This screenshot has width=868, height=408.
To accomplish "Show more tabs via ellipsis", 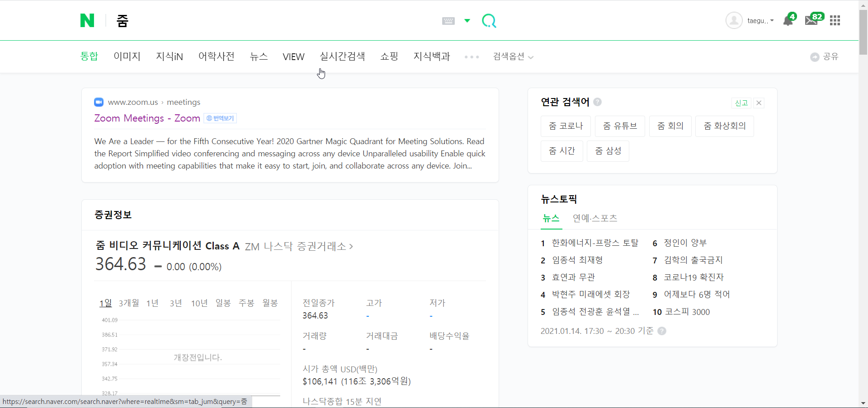I will coord(472,57).
